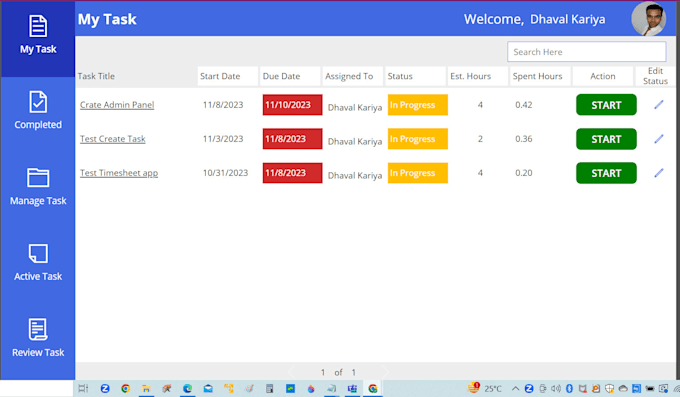Go to the next page arrow in pagination
Screen dimensions: 680x397
(x=385, y=372)
